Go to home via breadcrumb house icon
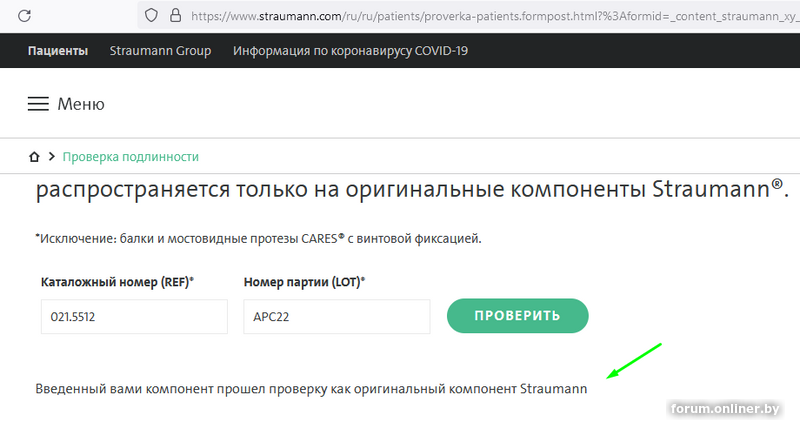Image resolution: width=800 pixels, height=430 pixels. 35,157
